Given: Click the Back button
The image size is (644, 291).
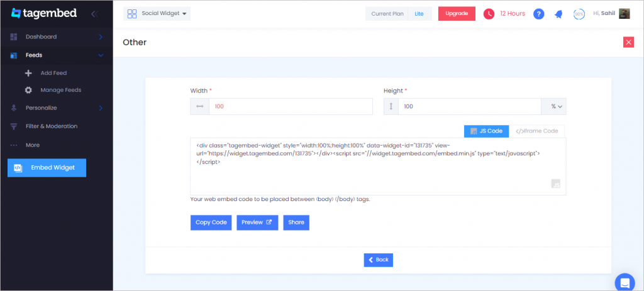Looking at the screenshot, I should 378,260.
